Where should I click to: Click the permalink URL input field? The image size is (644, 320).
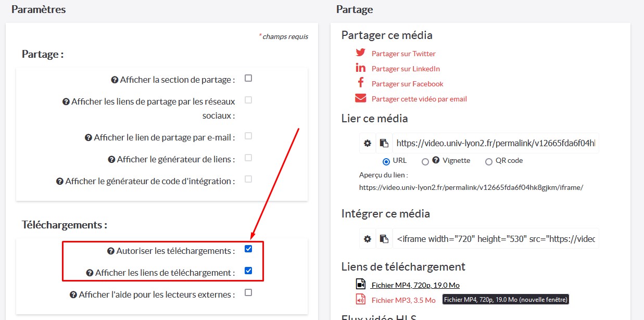[x=496, y=143]
